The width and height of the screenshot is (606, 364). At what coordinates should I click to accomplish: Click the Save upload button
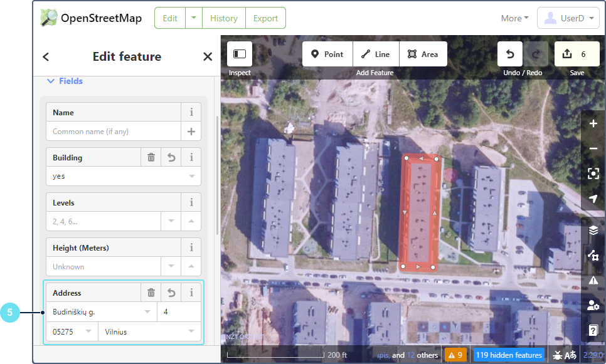[x=577, y=55]
